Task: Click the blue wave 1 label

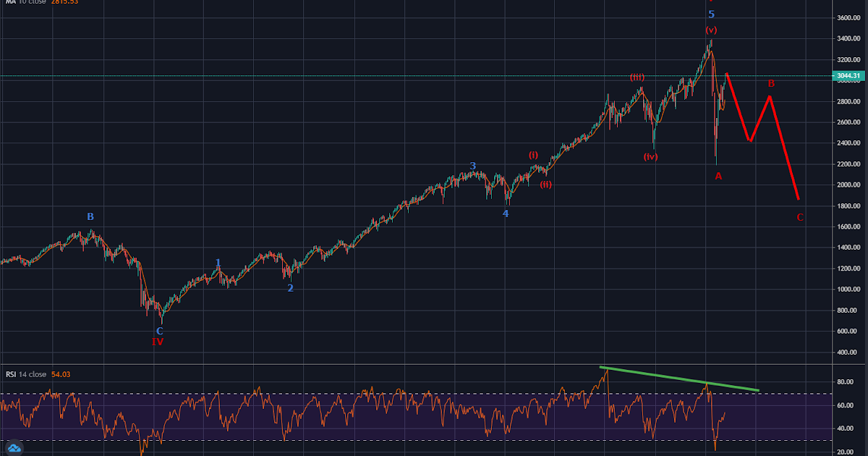Action: [218, 263]
